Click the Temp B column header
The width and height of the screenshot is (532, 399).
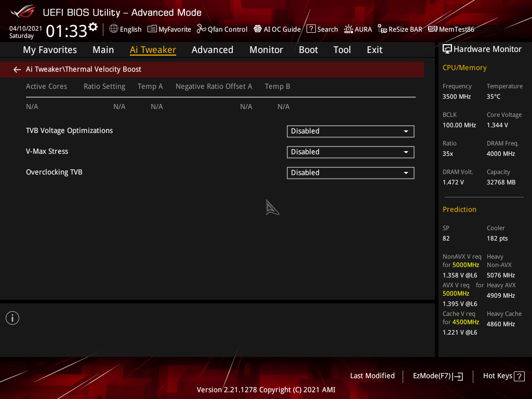point(277,87)
